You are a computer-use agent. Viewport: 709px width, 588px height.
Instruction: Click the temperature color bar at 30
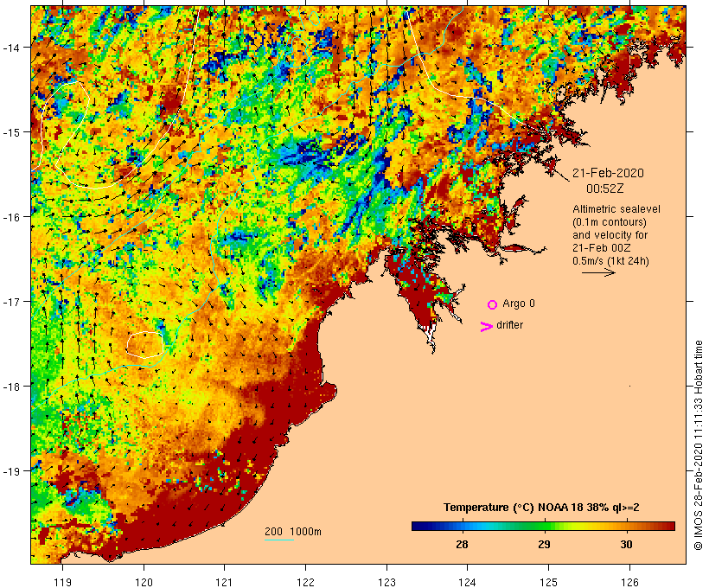(x=626, y=526)
